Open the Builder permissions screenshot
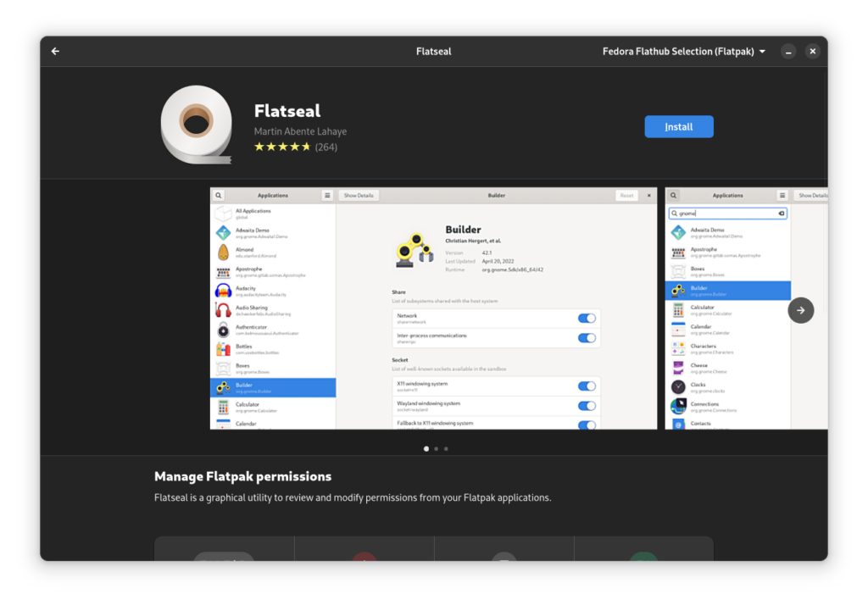 point(433,308)
